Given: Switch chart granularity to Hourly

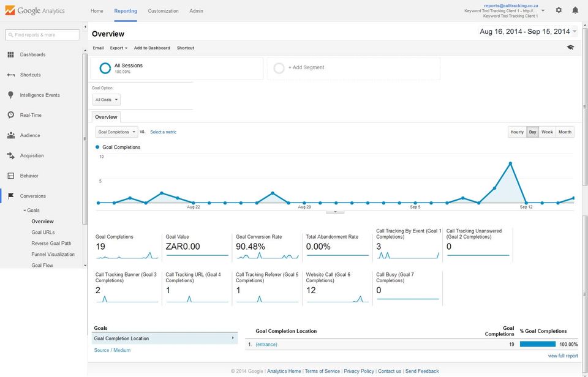Looking at the screenshot, I should [x=517, y=132].
